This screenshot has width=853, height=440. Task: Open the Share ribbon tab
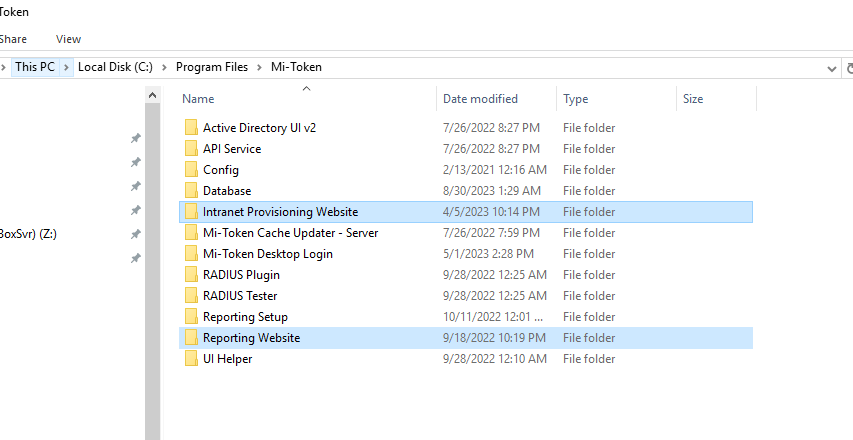coord(13,39)
